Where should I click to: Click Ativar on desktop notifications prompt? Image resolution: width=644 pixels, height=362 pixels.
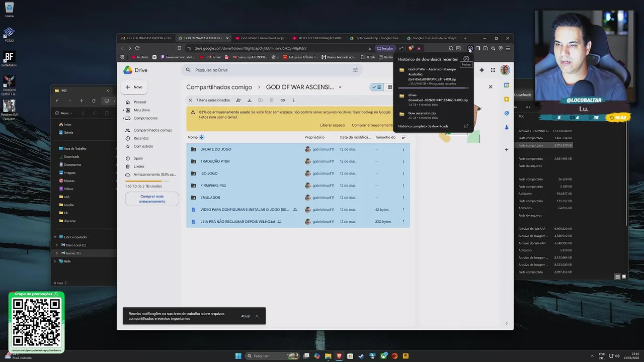246,316
